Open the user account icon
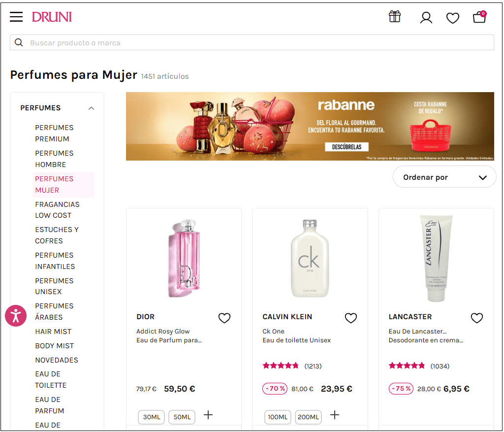 426,17
